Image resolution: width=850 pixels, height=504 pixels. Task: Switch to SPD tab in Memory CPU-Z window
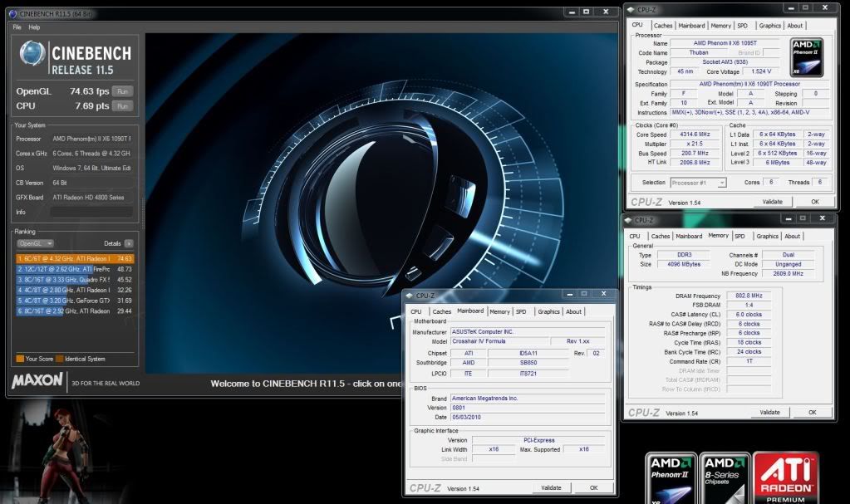[740, 237]
